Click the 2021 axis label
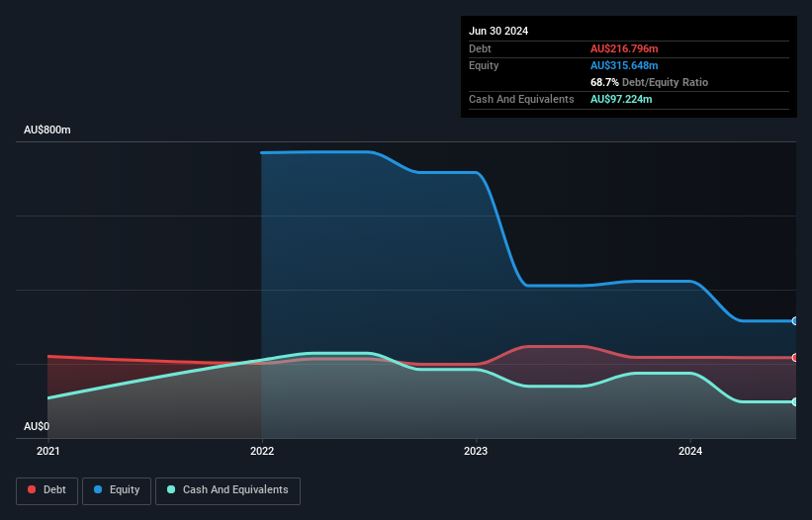 [x=48, y=451]
